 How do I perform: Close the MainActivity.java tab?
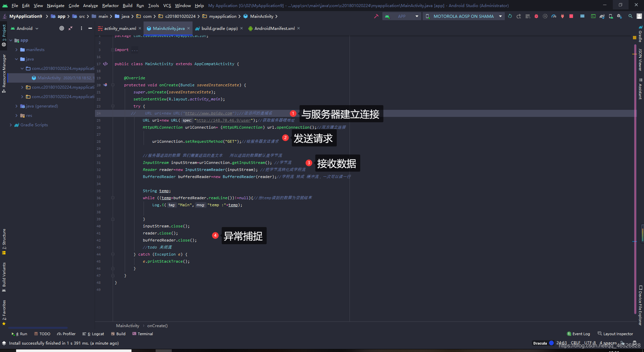[x=189, y=29]
